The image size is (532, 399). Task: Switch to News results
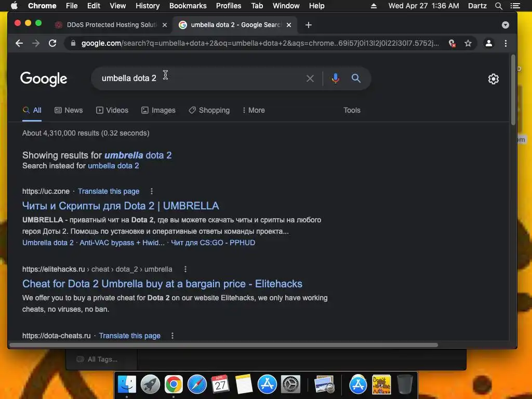[69, 110]
